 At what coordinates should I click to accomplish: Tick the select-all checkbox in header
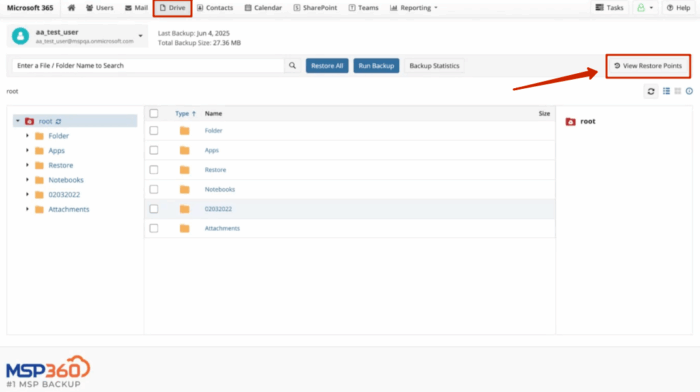[x=154, y=113]
